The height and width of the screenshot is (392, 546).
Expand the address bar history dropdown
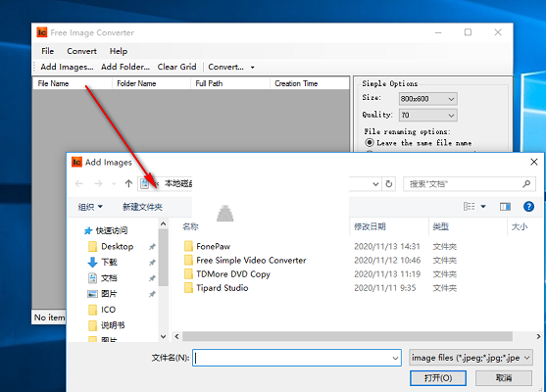point(375,184)
